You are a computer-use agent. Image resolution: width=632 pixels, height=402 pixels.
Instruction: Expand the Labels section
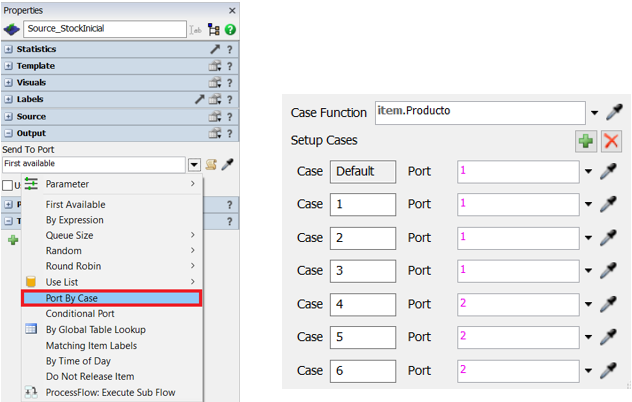[x=9, y=99]
